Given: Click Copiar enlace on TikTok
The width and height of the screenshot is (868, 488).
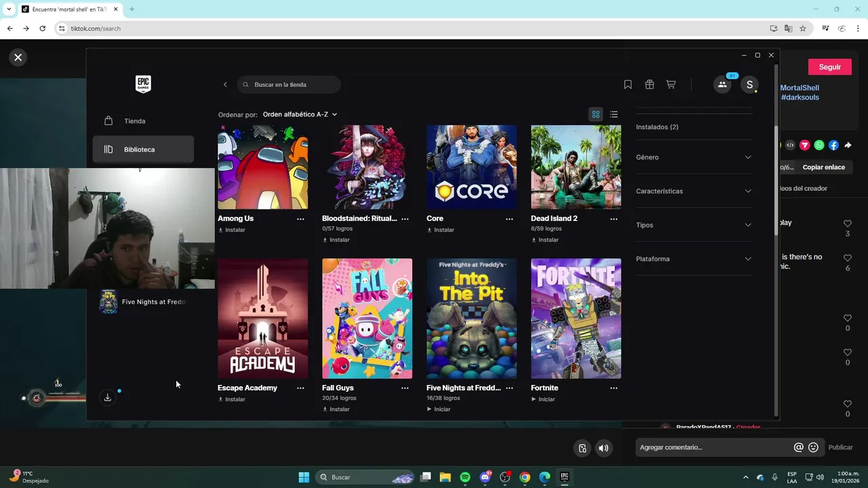Looking at the screenshot, I should [x=824, y=167].
